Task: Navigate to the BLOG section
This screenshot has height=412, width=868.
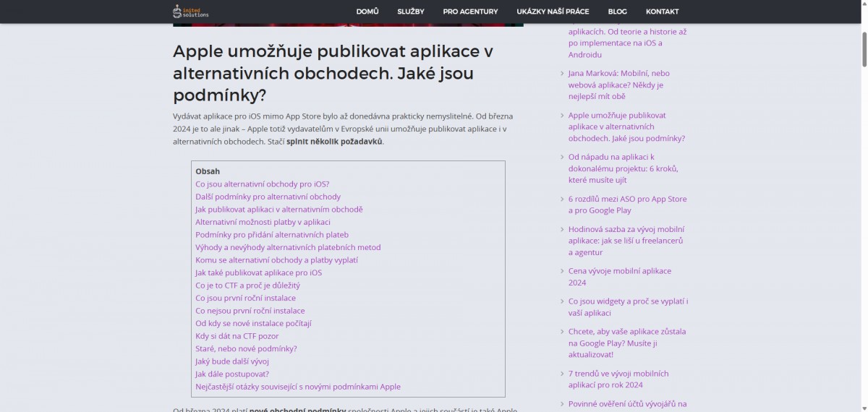Action: pos(618,12)
